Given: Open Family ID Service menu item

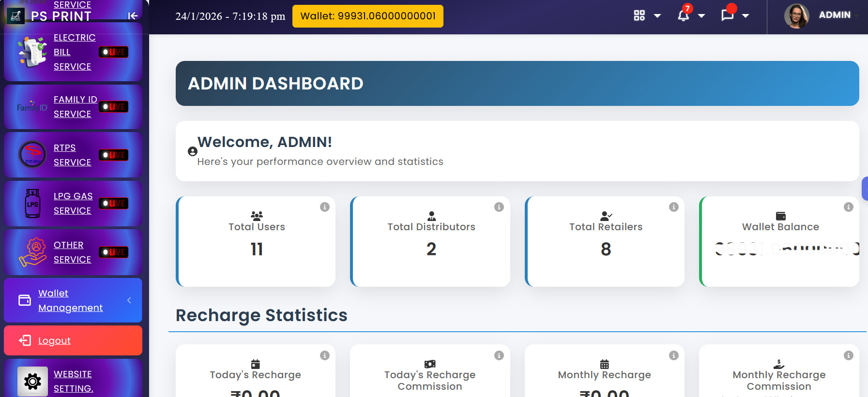Looking at the screenshot, I should tap(75, 106).
